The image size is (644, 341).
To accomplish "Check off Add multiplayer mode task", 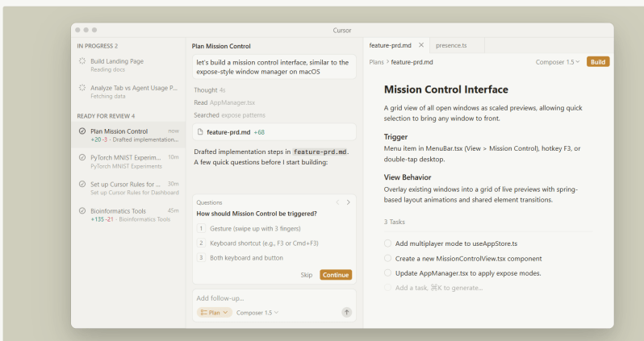I will click(388, 243).
